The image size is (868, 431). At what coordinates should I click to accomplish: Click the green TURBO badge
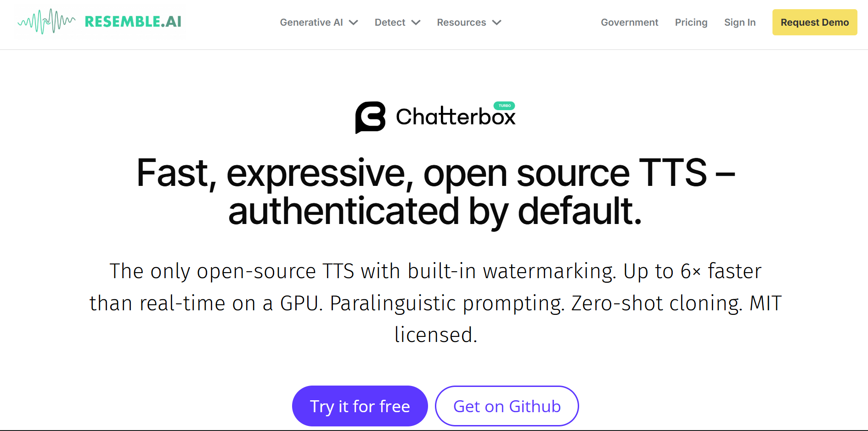click(x=504, y=106)
